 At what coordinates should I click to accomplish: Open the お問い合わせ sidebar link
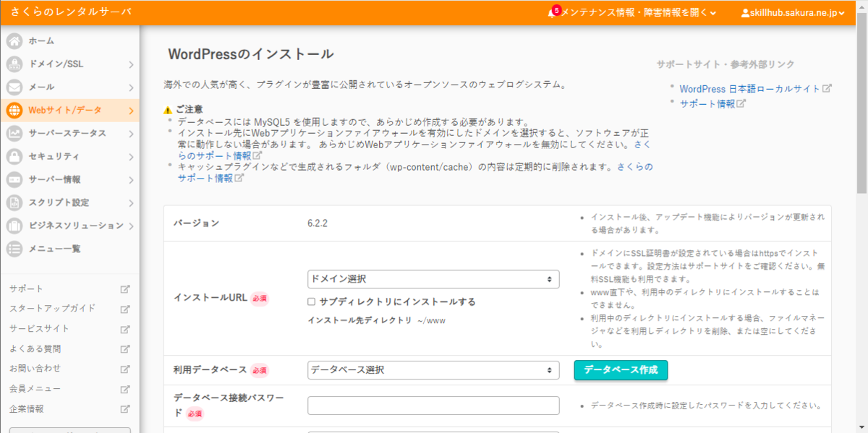35,369
